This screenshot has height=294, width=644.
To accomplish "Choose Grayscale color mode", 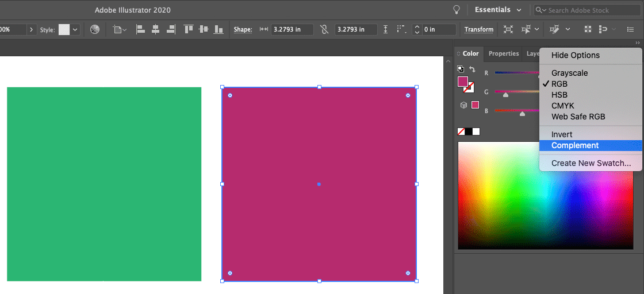I will pyautogui.click(x=590, y=73).
